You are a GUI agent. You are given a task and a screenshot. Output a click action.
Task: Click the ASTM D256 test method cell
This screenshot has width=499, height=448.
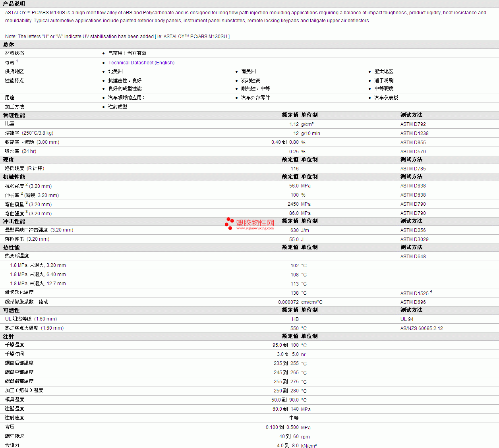[x=413, y=230]
